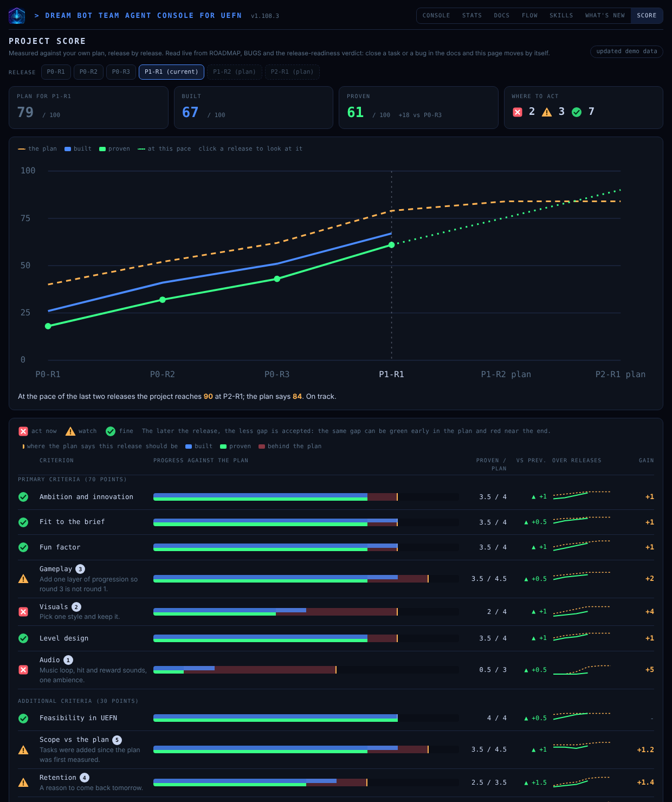Click the red act-now icon in Where to Act
This screenshot has width=672, height=802.
518,112
